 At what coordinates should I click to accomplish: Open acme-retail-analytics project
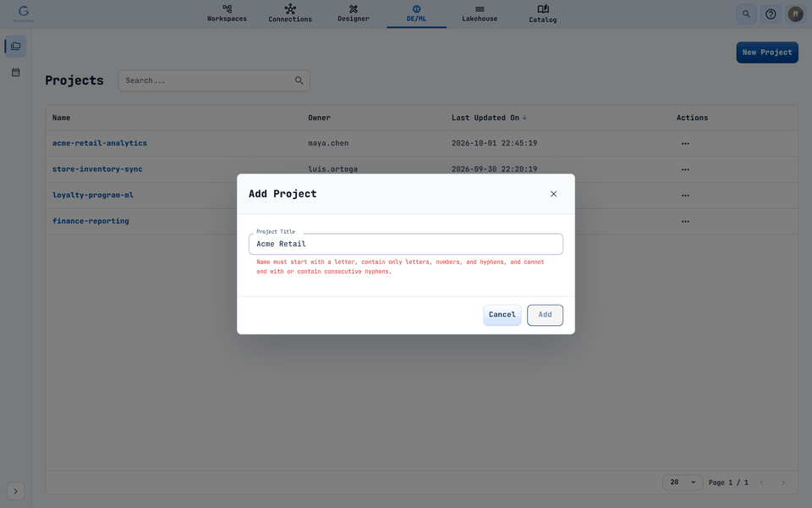tap(100, 143)
